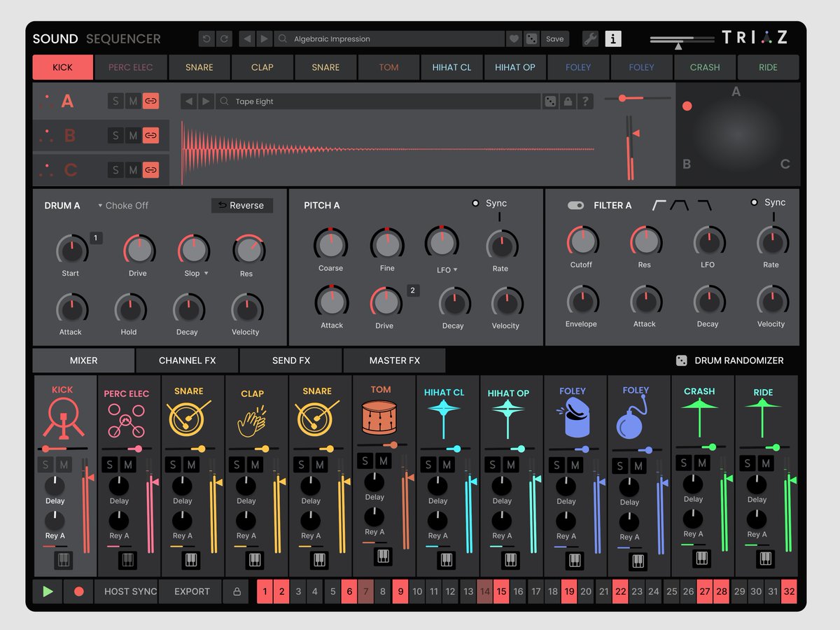
Task: Solo layer A
Action: [116, 101]
